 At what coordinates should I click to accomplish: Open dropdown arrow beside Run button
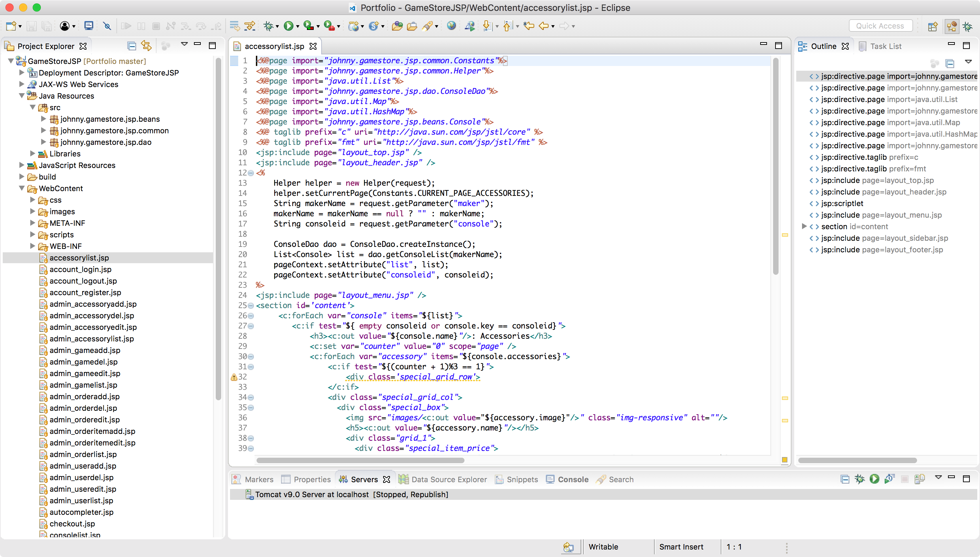297,27
